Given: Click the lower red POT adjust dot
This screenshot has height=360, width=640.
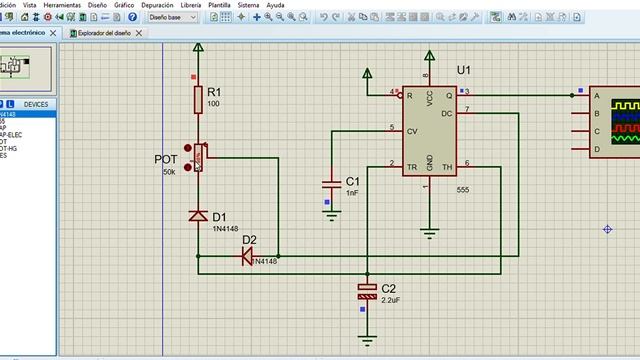Looking at the screenshot, I should tap(188, 167).
